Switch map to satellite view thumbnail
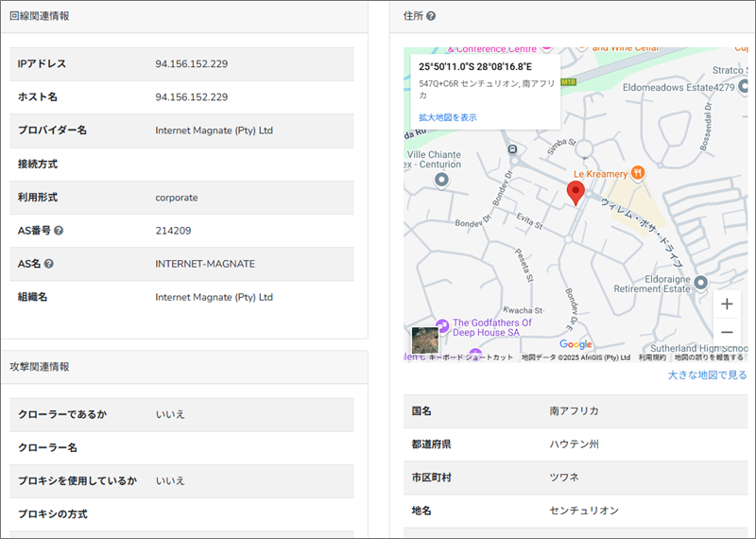Viewport: 756px width, 539px height. [425, 340]
